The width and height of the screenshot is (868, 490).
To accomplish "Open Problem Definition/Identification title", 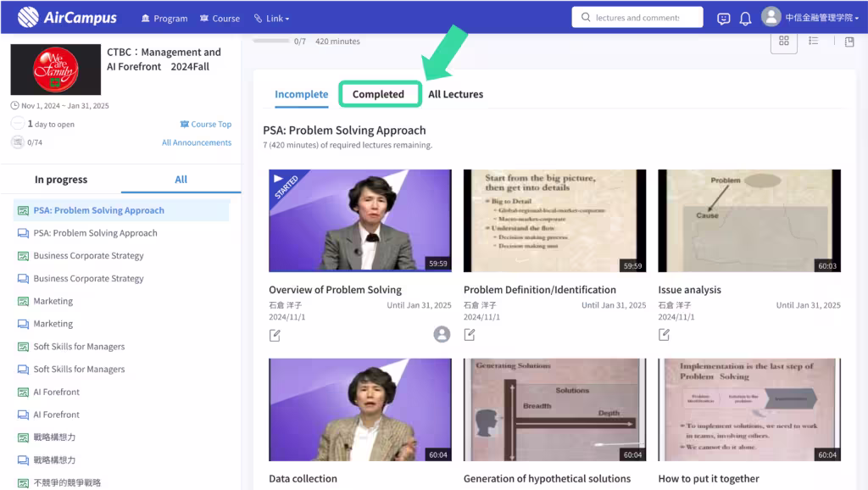I will pos(540,290).
